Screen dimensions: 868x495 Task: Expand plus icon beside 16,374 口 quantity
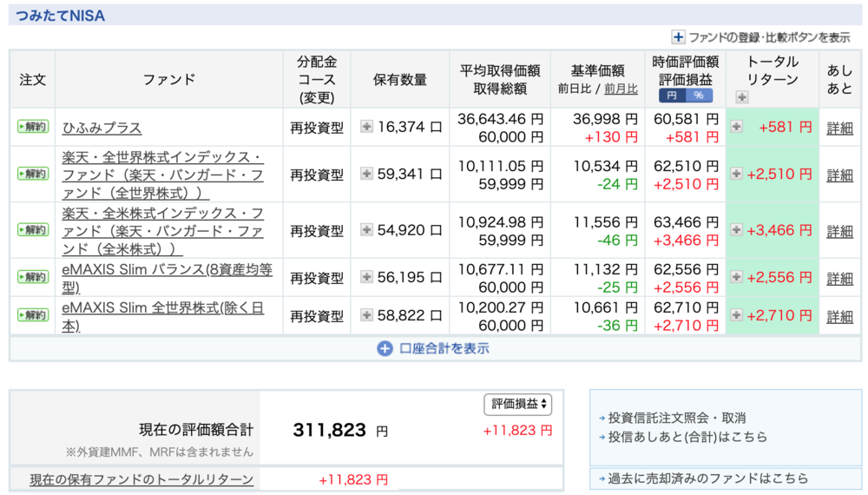pos(366,127)
